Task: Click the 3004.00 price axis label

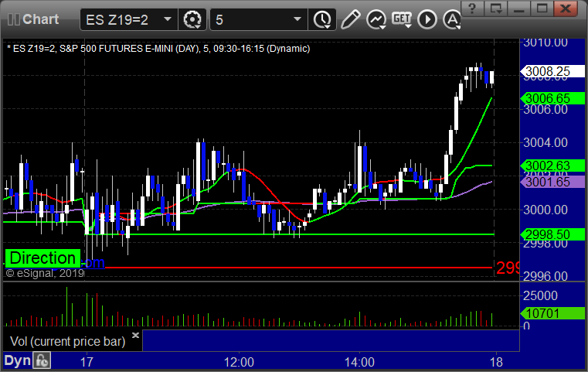Action: click(x=546, y=142)
